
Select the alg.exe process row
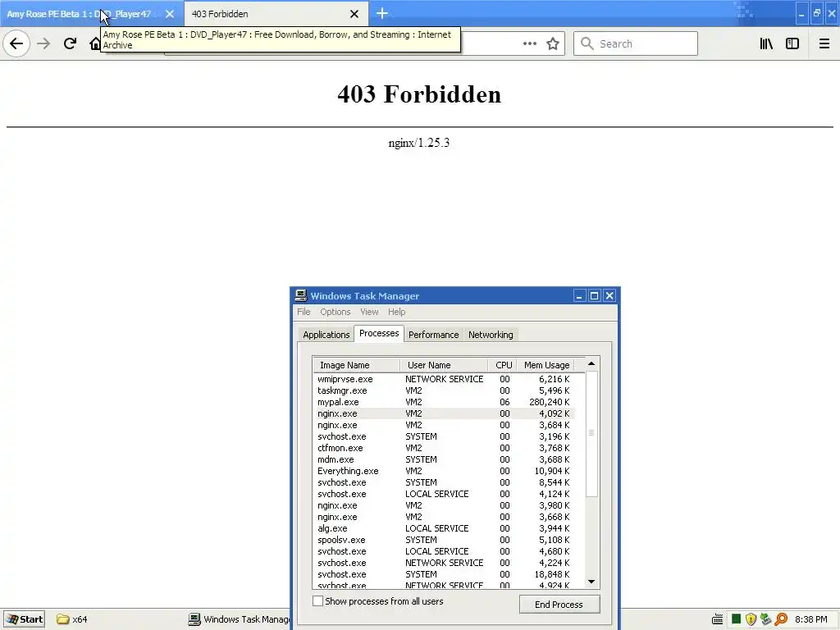click(x=444, y=528)
